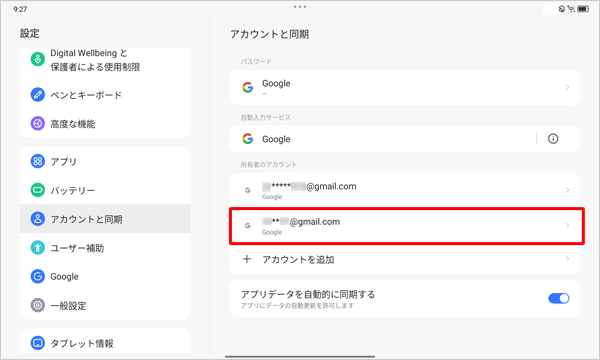Open アカウントを追加 chevron
This screenshot has height=360, width=600.
tap(567, 259)
